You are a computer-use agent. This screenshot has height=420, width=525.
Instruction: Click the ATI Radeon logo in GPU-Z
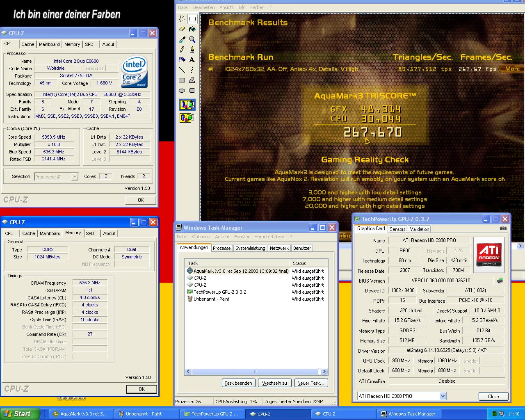[489, 254]
